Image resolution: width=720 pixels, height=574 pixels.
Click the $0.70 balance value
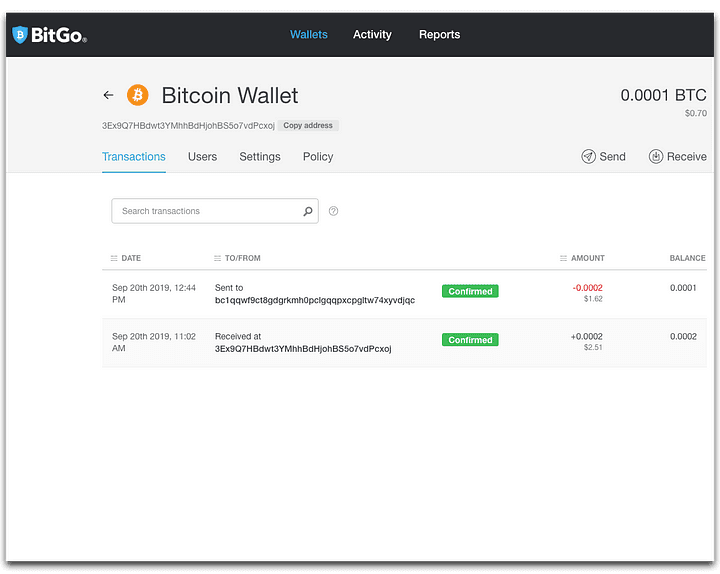coord(696,113)
